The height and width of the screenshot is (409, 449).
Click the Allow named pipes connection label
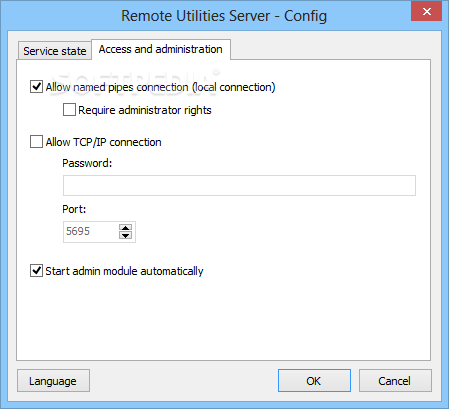[160, 87]
